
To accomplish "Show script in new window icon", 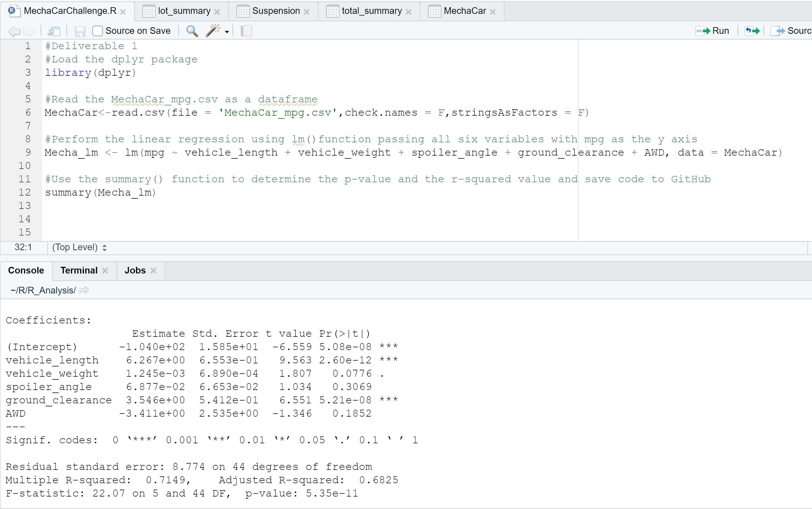I will tap(54, 31).
